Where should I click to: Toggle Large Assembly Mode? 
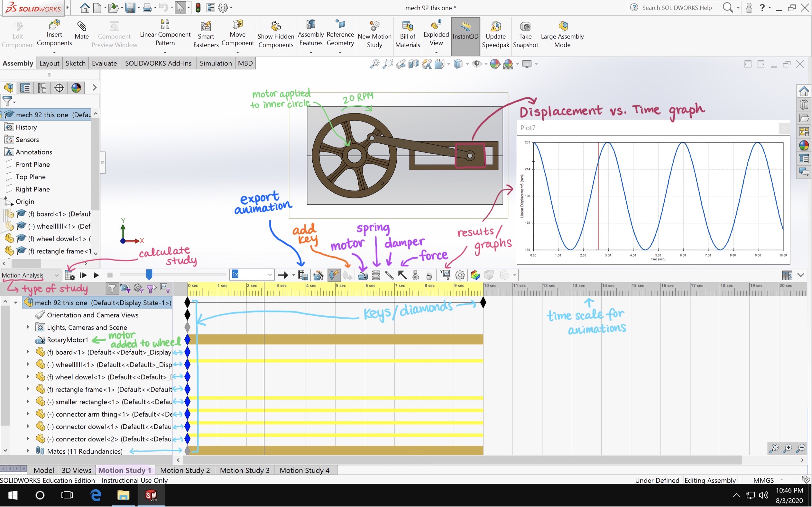click(562, 35)
